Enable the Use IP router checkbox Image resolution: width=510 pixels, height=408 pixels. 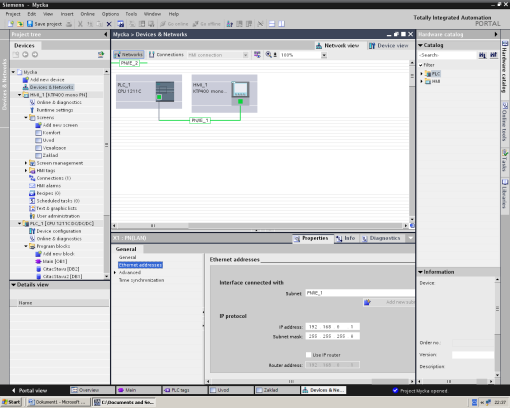309,355
